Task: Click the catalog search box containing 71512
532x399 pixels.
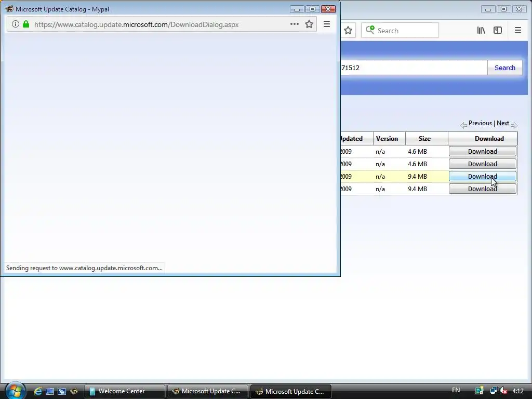Action: pyautogui.click(x=414, y=68)
